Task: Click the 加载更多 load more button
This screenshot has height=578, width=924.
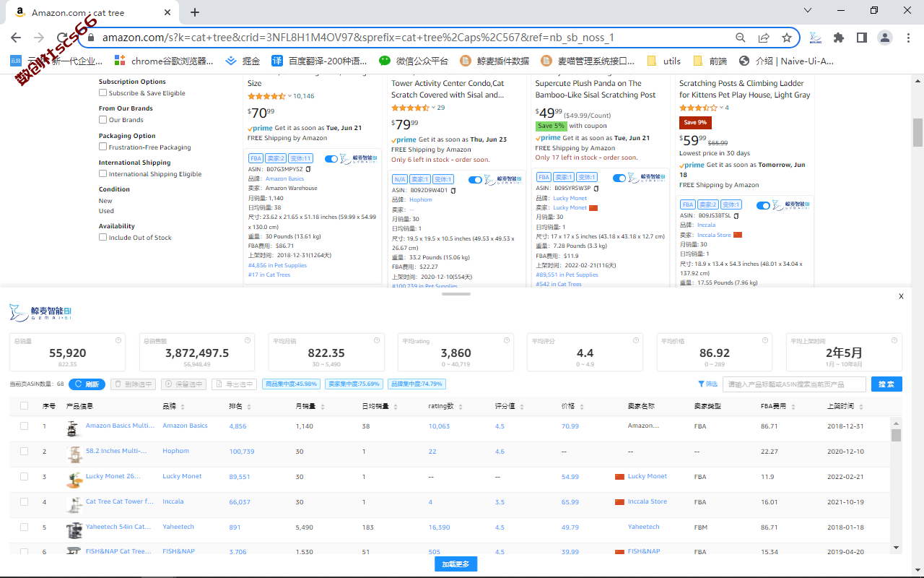Action: click(x=456, y=564)
